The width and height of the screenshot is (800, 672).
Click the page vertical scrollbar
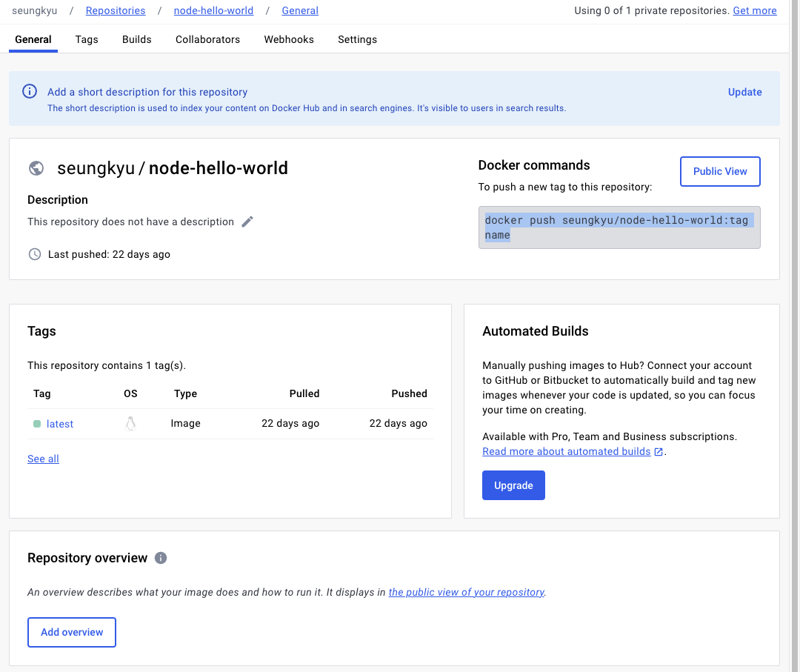(794, 336)
